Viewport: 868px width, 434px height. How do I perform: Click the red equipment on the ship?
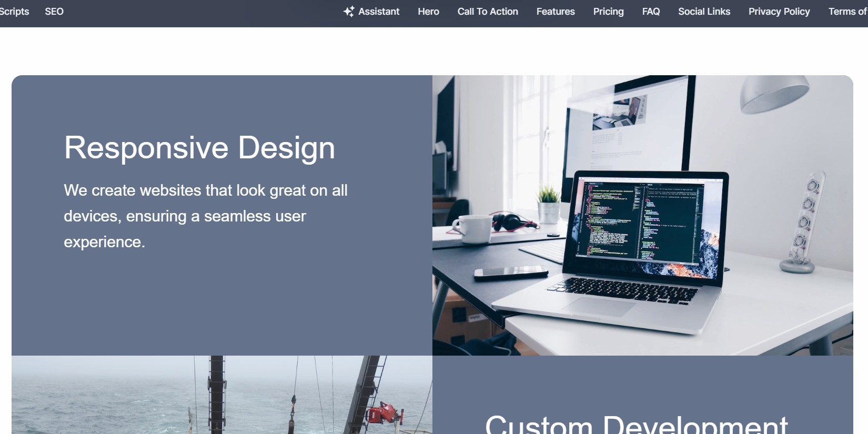[x=383, y=412]
